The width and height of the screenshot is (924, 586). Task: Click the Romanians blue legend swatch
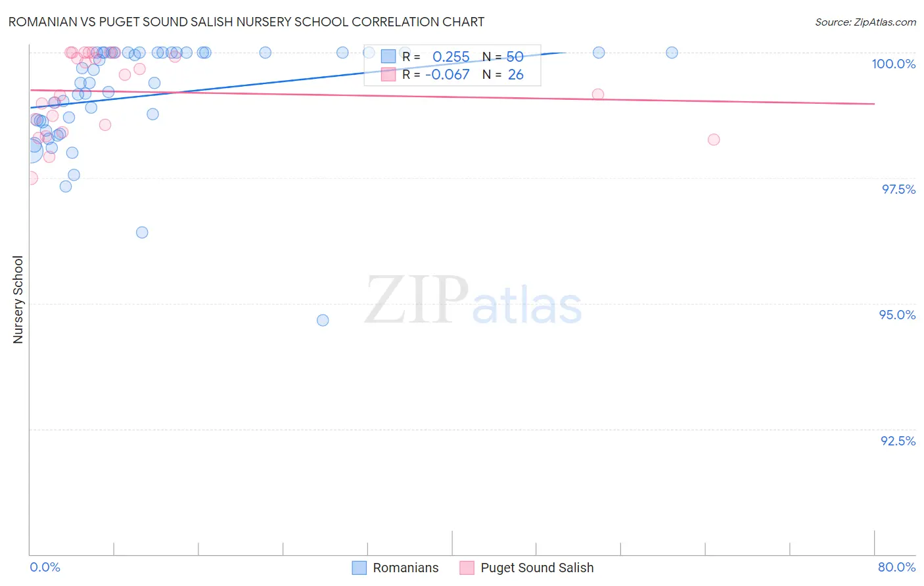pyautogui.click(x=359, y=568)
